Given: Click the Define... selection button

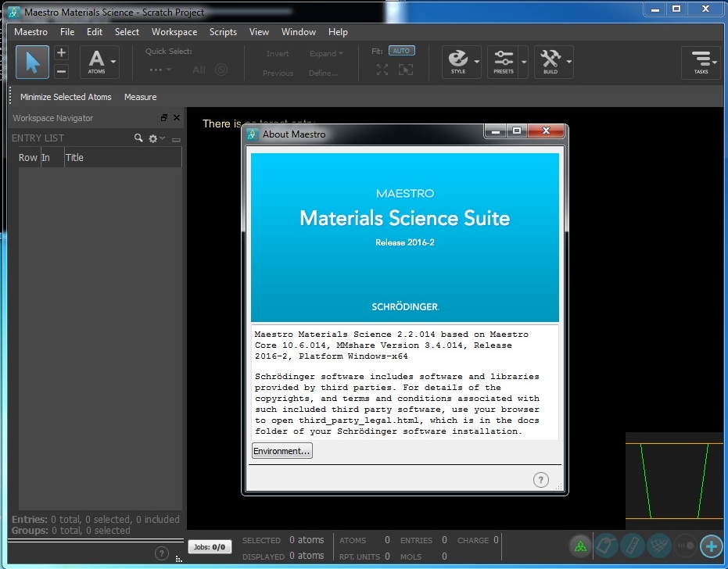Looking at the screenshot, I should pyautogui.click(x=323, y=73).
